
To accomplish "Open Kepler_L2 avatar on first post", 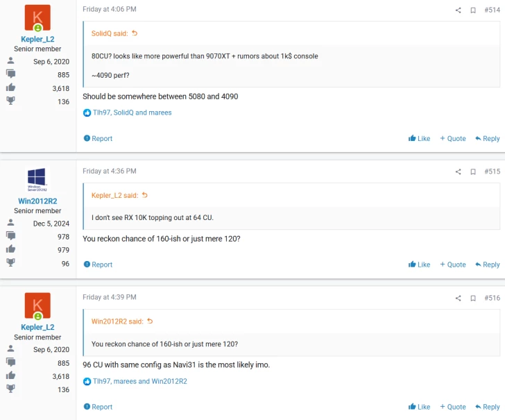I will (37, 18).
